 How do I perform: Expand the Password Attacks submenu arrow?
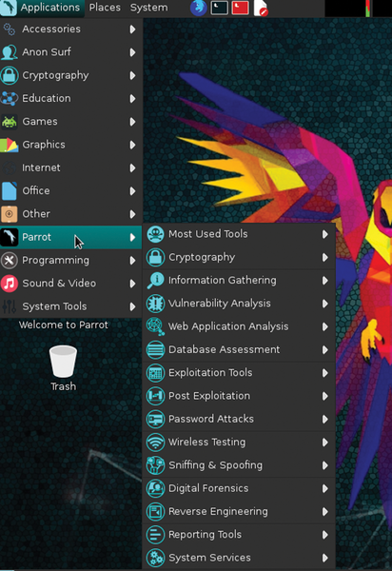point(325,419)
